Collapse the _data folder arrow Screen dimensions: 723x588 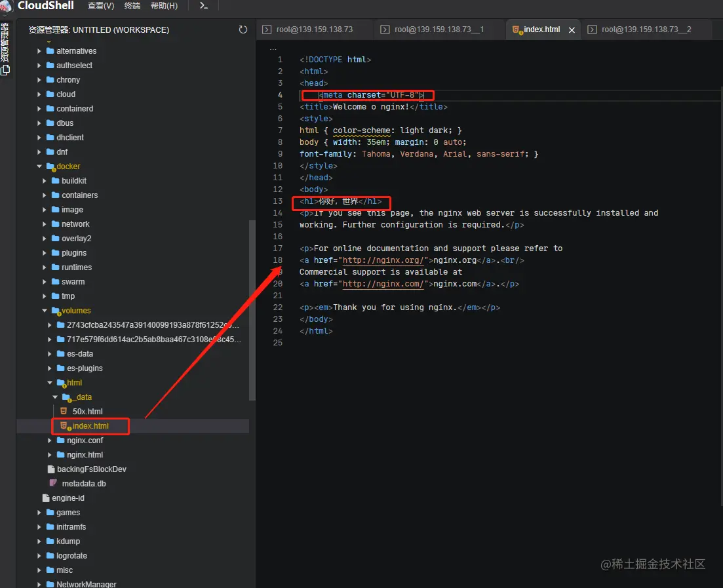[x=55, y=397]
